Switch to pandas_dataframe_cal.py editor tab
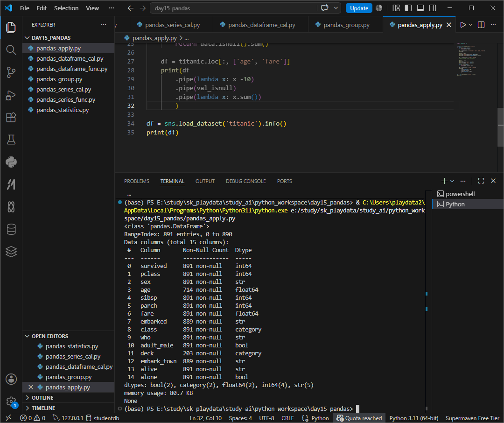This screenshot has width=504, height=423. 261,25
